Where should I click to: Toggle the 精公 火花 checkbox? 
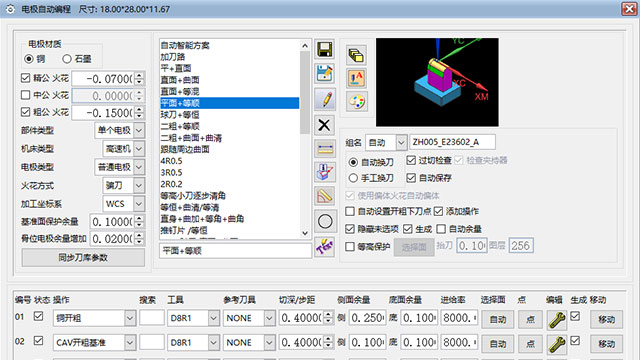click(26, 78)
